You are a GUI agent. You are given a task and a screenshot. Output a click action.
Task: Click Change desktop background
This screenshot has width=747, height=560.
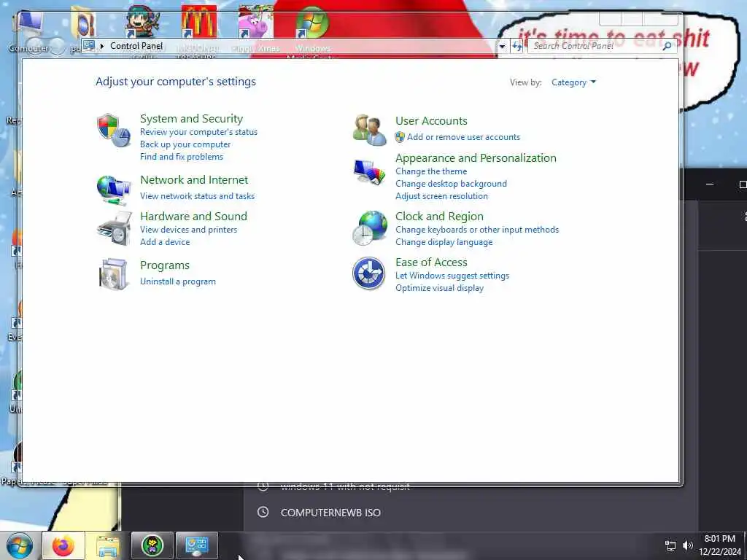click(451, 184)
